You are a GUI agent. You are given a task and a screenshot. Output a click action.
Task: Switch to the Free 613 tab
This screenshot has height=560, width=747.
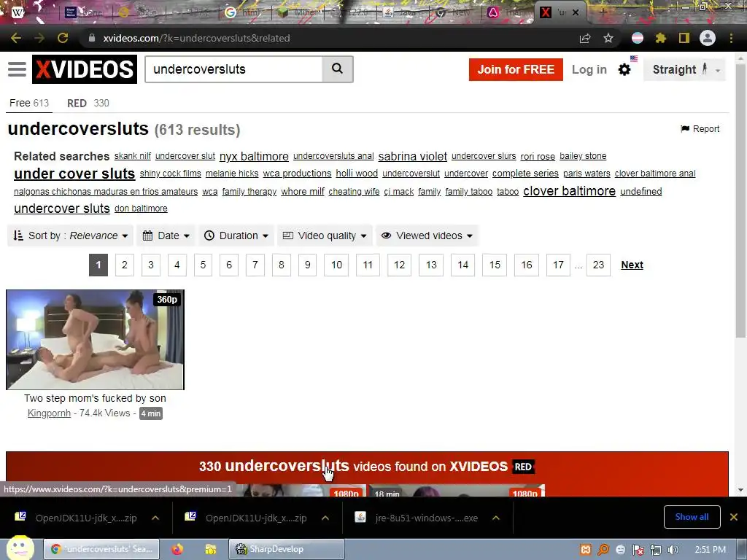(x=29, y=103)
